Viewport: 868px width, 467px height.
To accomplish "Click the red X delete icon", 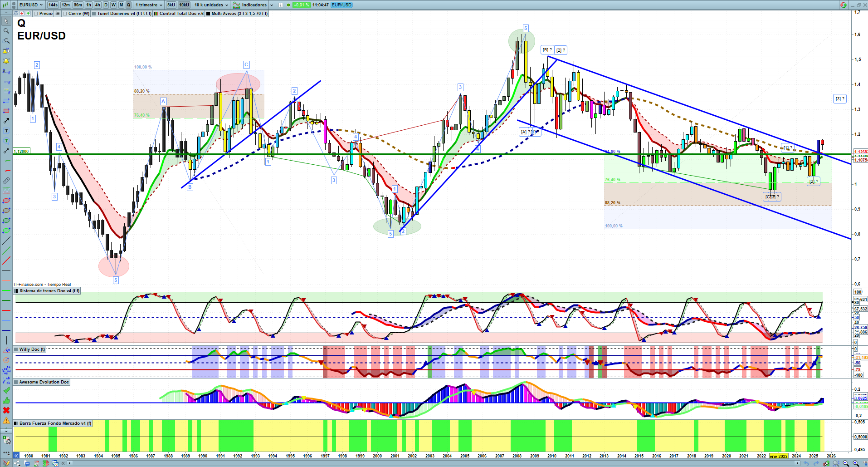I will pos(6,410).
